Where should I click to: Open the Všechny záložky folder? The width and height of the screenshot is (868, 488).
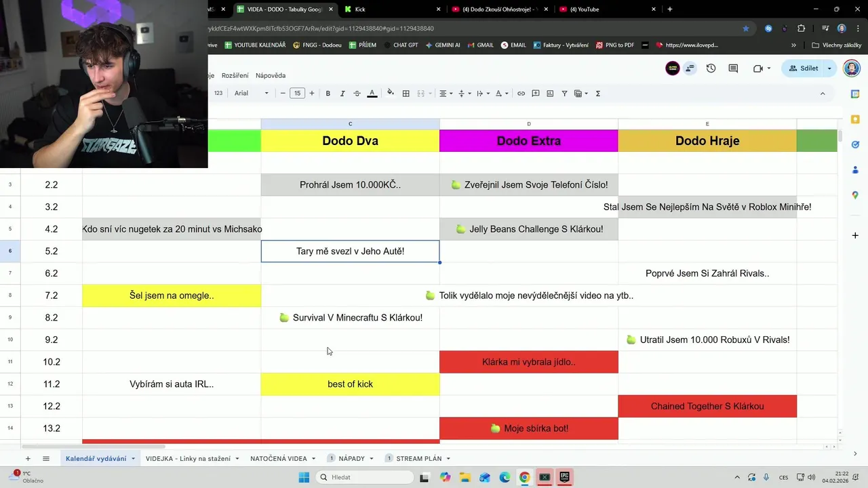(836, 45)
